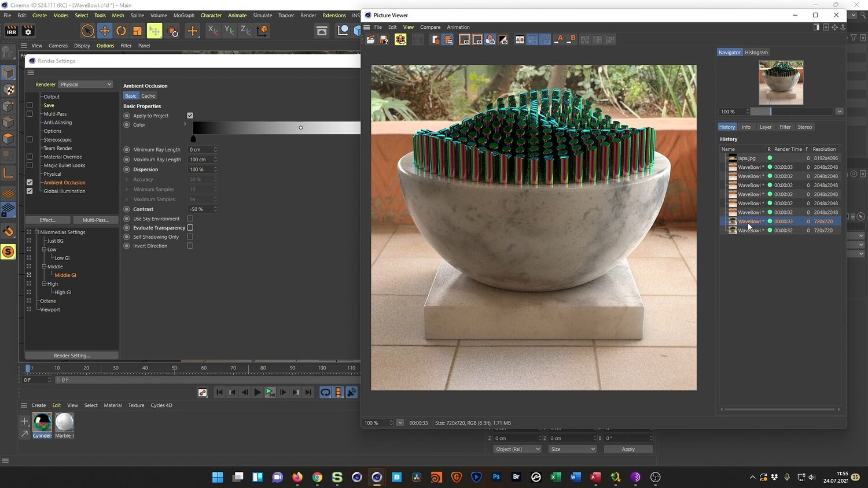The width and height of the screenshot is (868, 488).
Task: Uncheck Apply to Project checkbox
Action: pos(190,116)
